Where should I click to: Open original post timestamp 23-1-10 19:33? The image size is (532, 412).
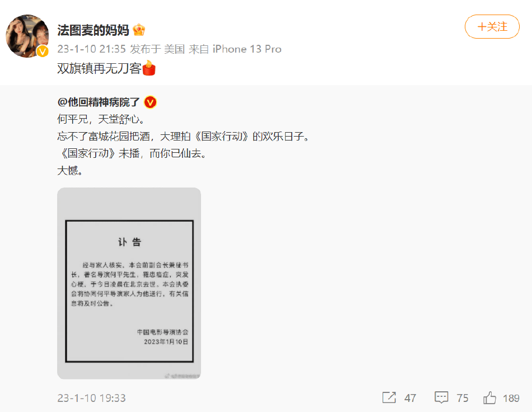91,398
